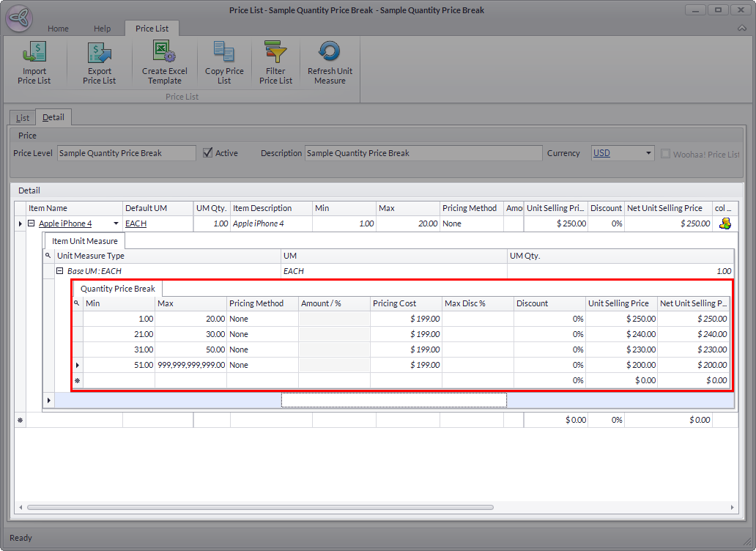Collapse the Base UM : EACH group
The height and width of the screenshot is (551, 756).
click(60, 271)
